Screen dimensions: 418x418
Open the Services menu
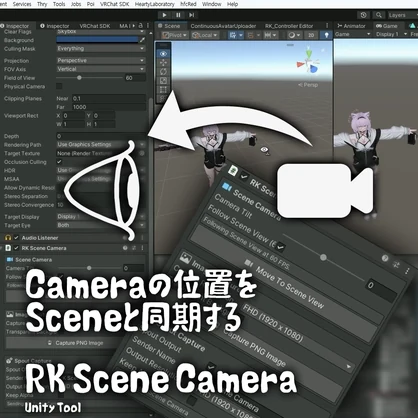[22, 4]
